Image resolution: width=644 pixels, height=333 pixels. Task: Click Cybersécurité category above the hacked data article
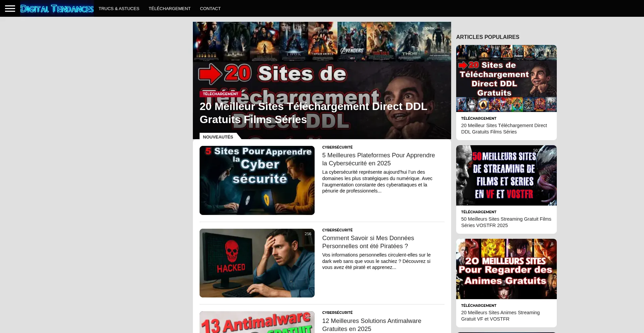point(337,230)
